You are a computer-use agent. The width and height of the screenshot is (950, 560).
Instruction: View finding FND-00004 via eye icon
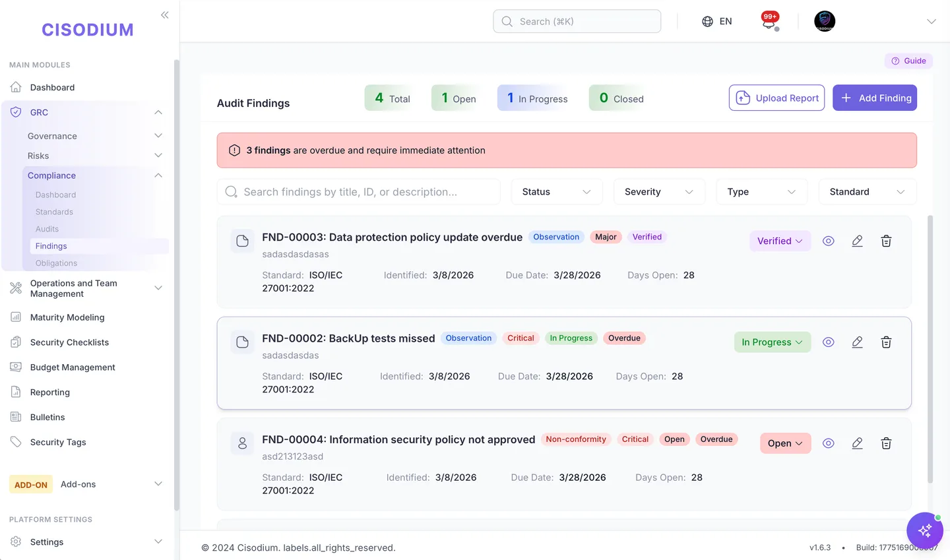[829, 443]
